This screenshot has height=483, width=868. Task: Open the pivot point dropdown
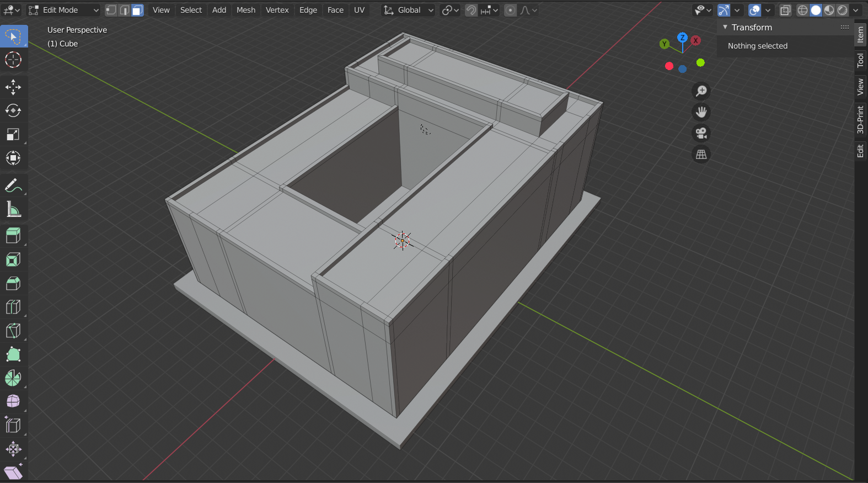pyautogui.click(x=450, y=10)
